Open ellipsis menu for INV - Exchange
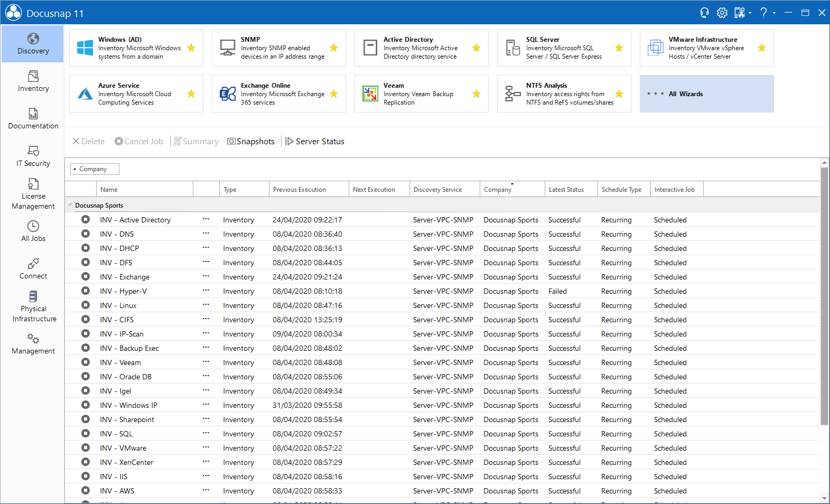This screenshot has height=504, width=830. (x=206, y=276)
